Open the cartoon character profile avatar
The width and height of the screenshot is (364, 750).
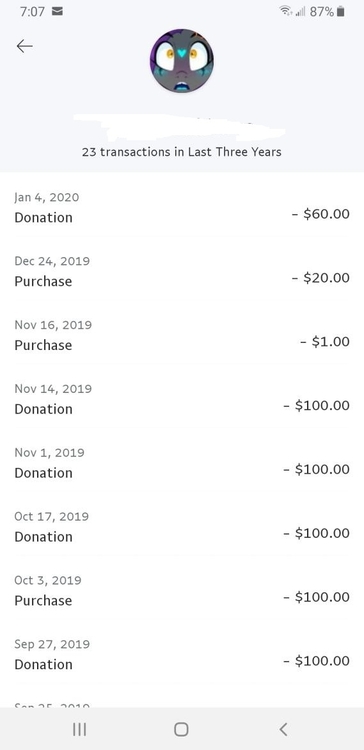(x=182, y=61)
